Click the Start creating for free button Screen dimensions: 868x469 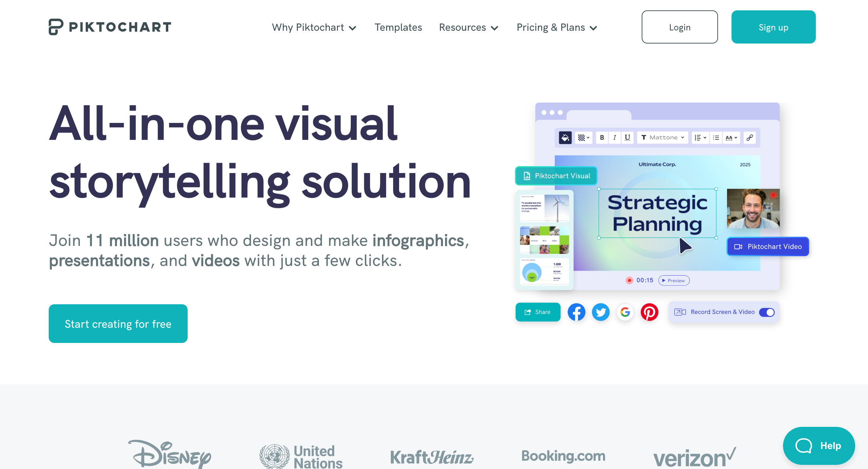coord(119,323)
